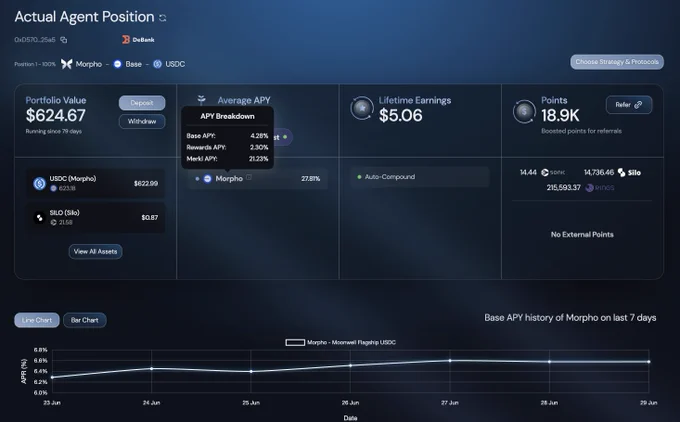Viewport: 680px width, 422px height.
Task: Select the USDC (Morpho) asset icon
Action: click(x=39, y=183)
